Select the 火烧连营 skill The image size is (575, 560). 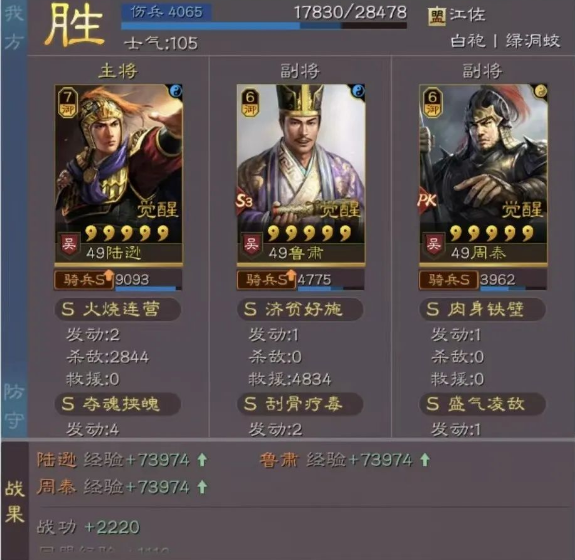pyautogui.click(x=118, y=309)
